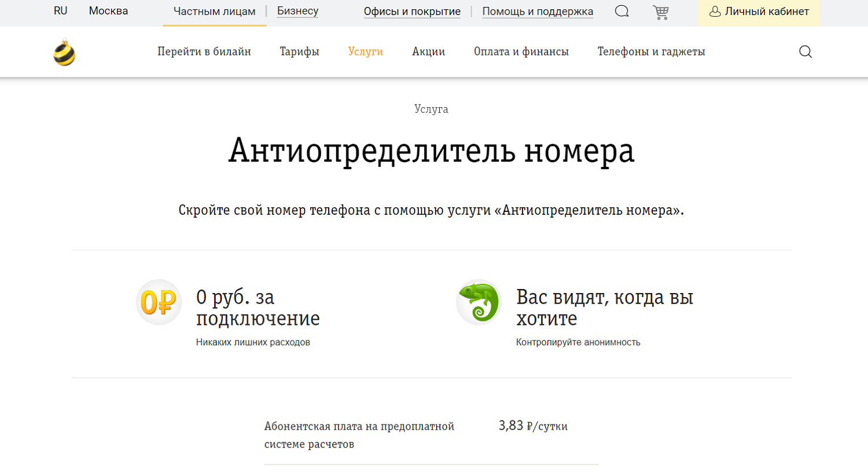Click the 0₽ coin icon

coord(159,302)
